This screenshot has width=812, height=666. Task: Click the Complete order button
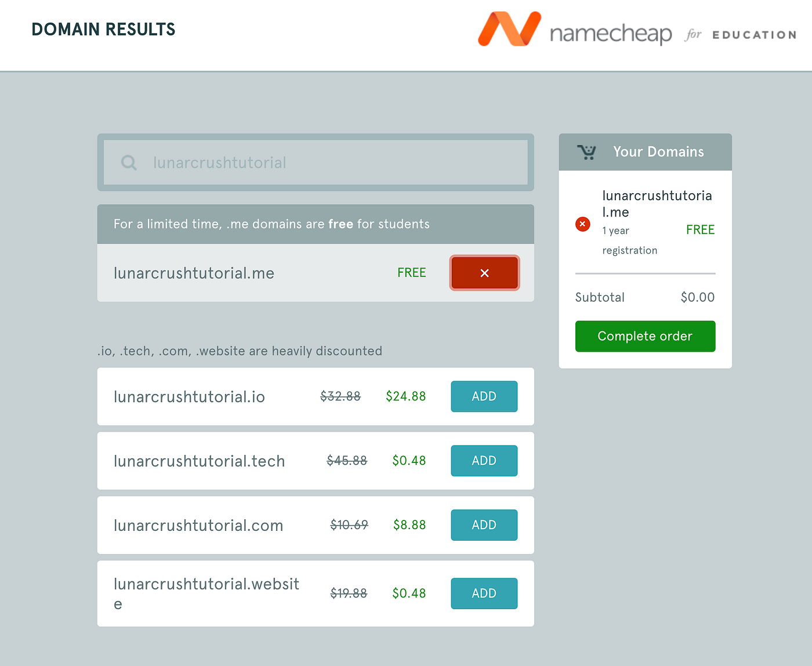(x=645, y=336)
